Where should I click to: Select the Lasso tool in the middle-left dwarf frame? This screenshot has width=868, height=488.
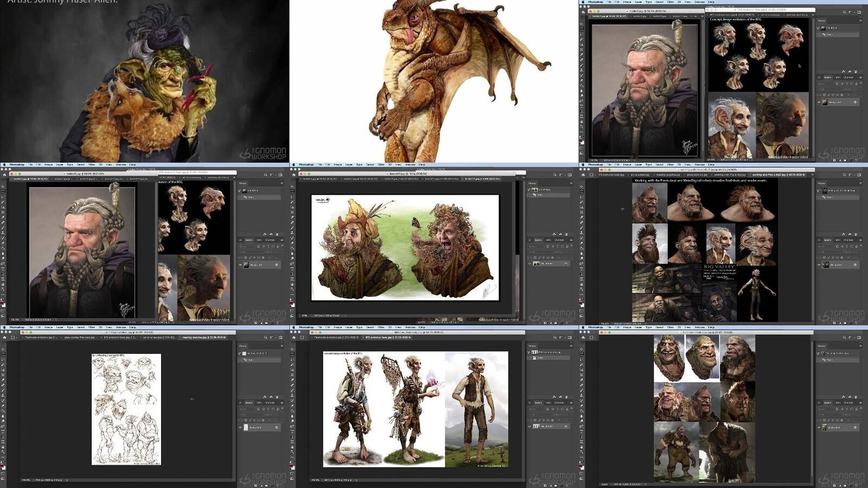click(3, 197)
